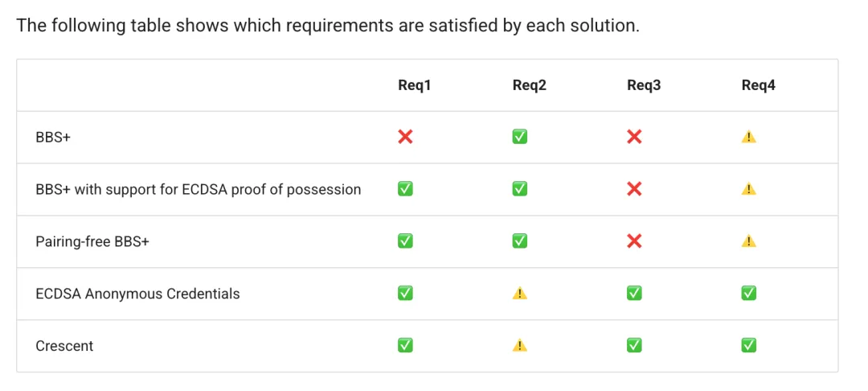This screenshot has width=868, height=391.
Task: Click the Req2 column header
Action: [x=529, y=85]
